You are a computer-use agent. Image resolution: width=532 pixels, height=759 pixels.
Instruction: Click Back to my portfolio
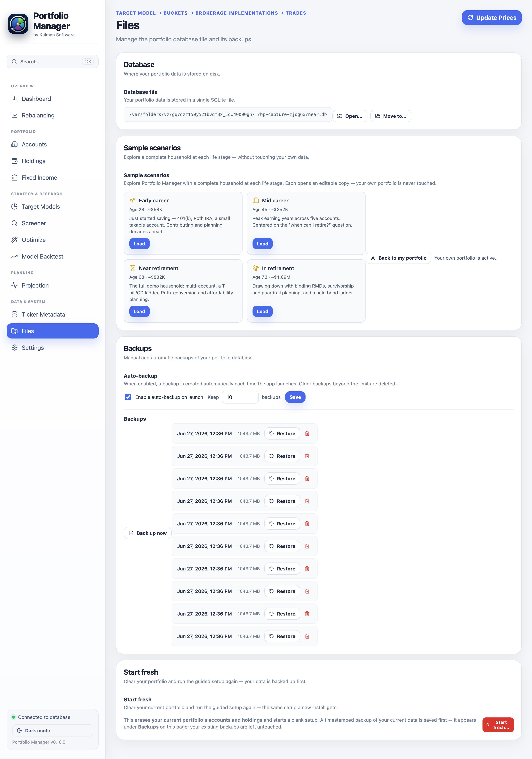(398, 258)
